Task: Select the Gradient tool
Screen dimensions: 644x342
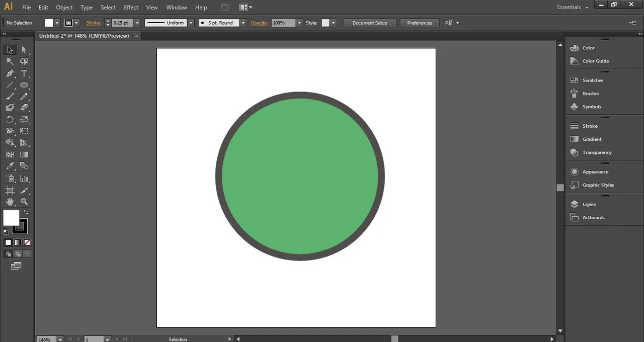Action: point(24,155)
